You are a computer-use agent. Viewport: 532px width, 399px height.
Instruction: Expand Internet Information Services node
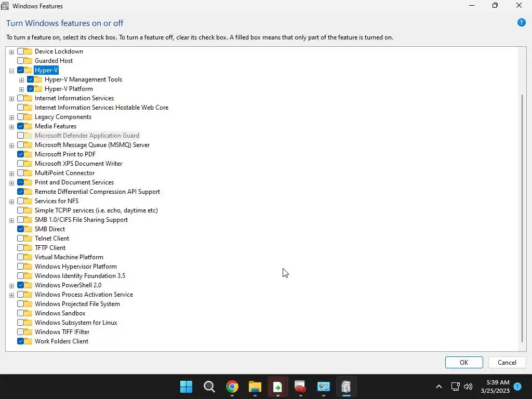click(x=11, y=99)
